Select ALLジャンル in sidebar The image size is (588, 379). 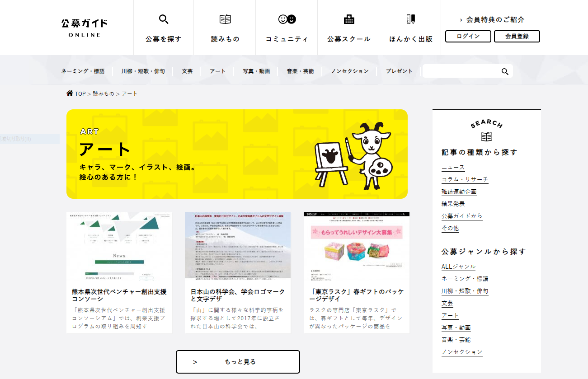(x=459, y=267)
